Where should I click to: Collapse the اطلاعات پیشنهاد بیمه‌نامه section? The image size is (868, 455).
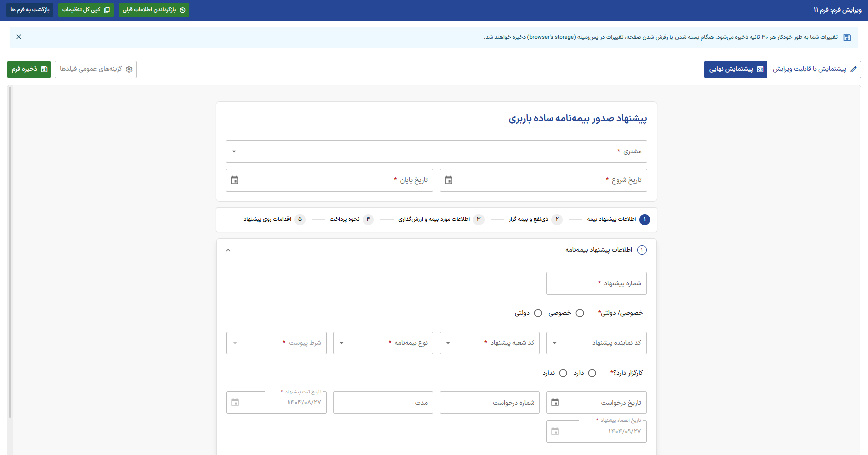[228, 250]
